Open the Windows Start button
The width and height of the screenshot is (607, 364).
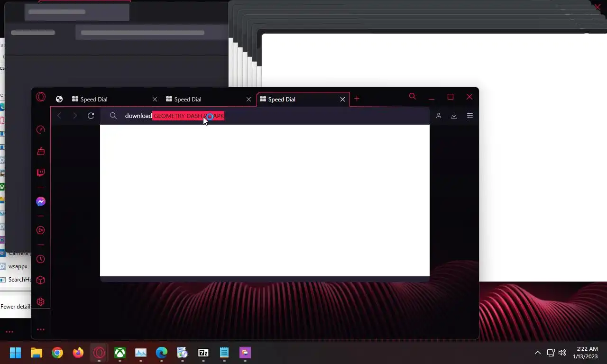[16, 353]
